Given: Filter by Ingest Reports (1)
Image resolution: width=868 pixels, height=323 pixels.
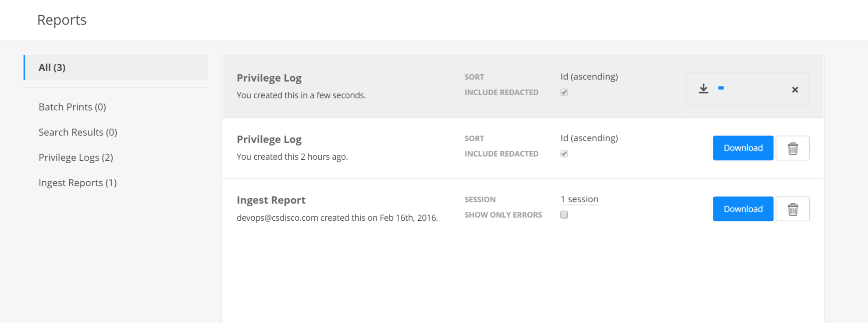Looking at the screenshot, I should coord(78,183).
